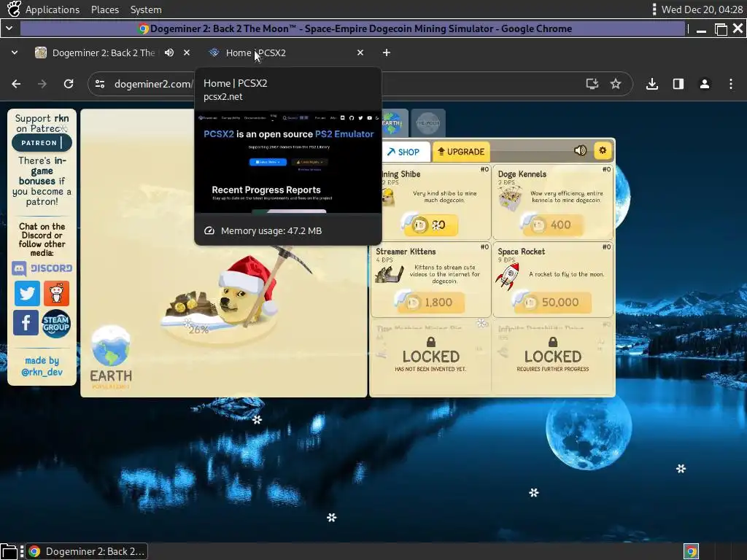Click the Doge Kennels icon
The height and width of the screenshot is (560, 747).
(510, 198)
